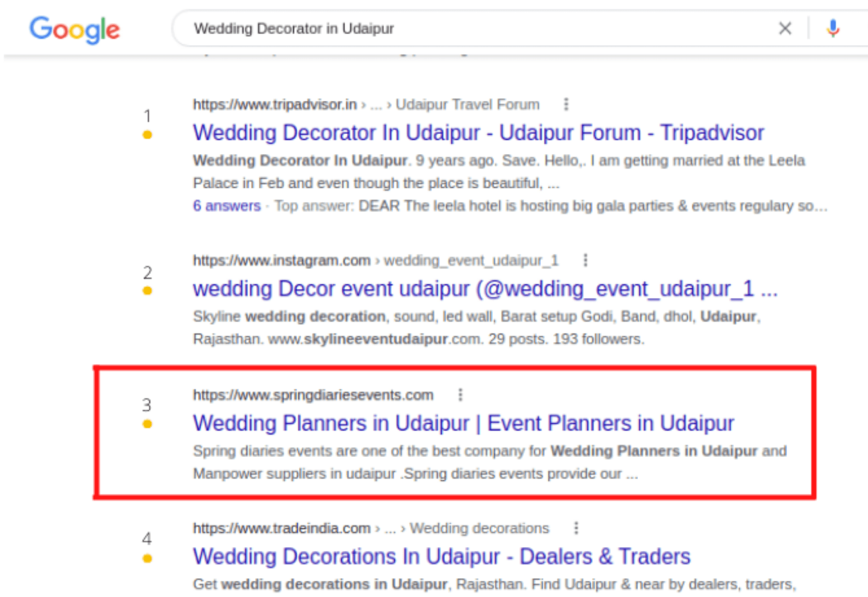This screenshot has width=868, height=597.
Task: Clear the search box with the X icon
Action: [x=784, y=28]
